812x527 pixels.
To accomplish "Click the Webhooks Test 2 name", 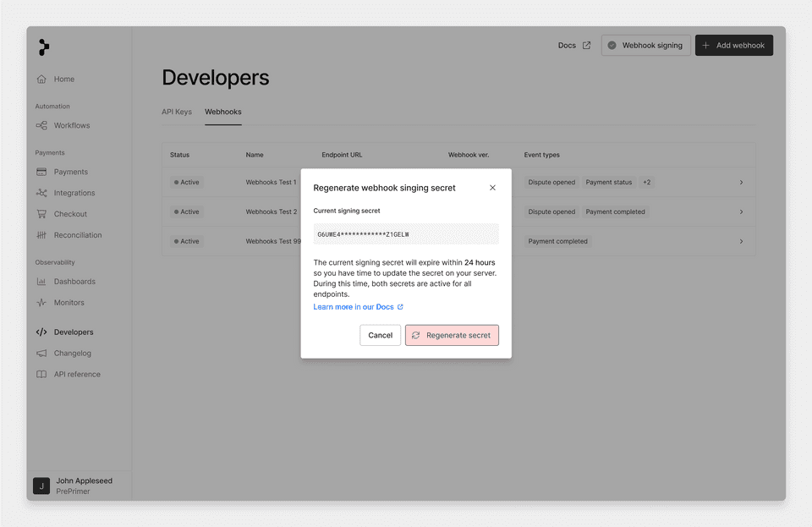I will (272, 211).
